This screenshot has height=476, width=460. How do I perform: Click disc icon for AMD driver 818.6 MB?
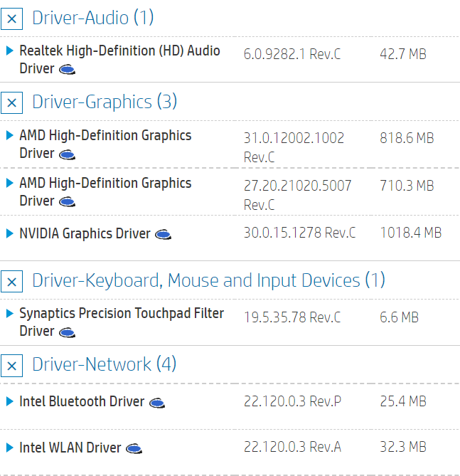pyautogui.click(x=67, y=154)
